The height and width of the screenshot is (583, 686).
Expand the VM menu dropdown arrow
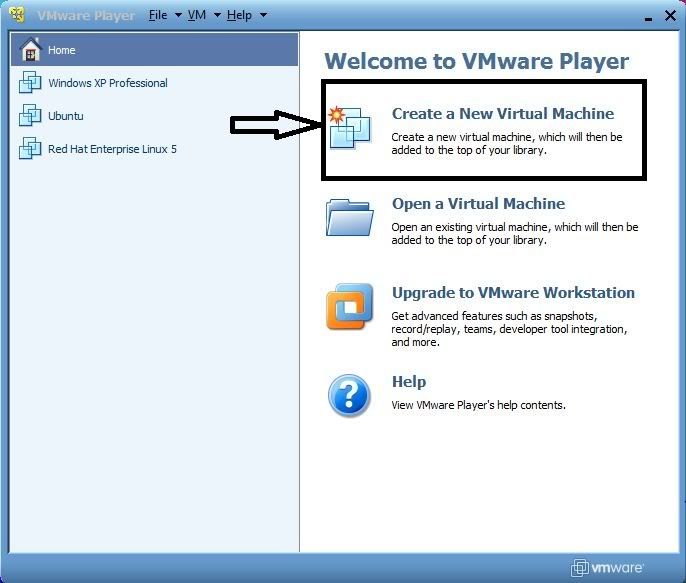217,16
